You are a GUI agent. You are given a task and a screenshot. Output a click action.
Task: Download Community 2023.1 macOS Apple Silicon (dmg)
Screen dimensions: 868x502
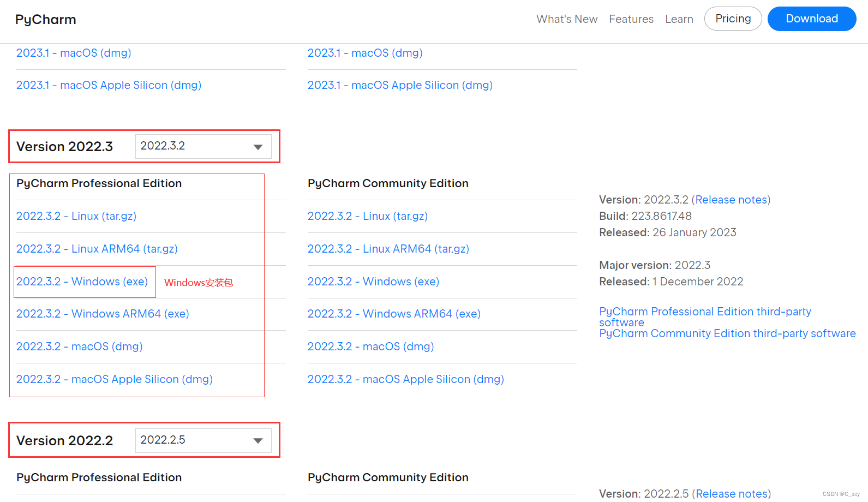(400, 85)
